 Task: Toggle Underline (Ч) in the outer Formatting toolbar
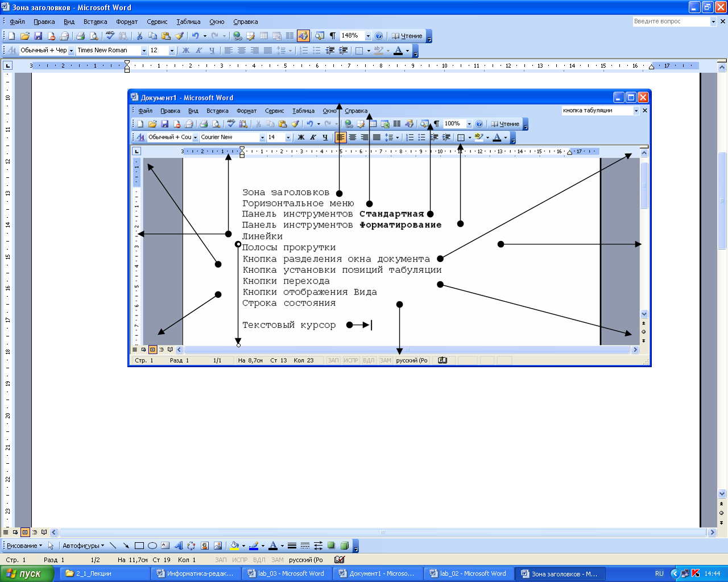(x=212, y=51)
